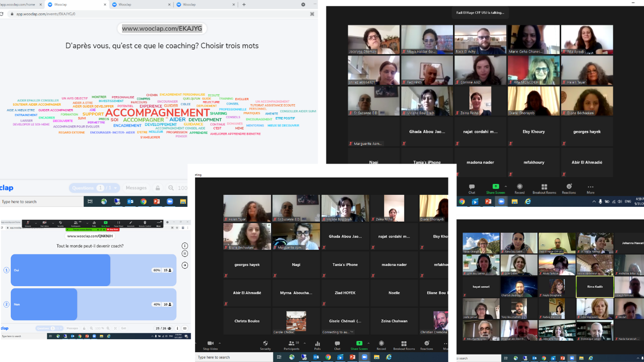Click New Share in Zoom toolbar above poll
Screen dimensions: 644x362
[x=106, y=223]
